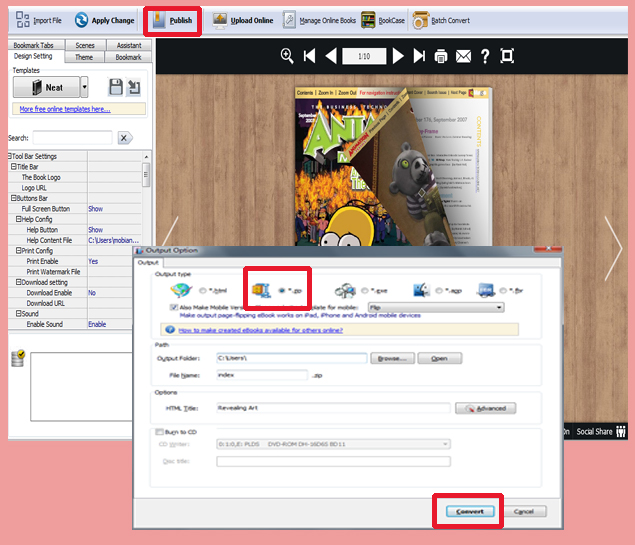Click the Advanced options button
Screen dimensions: 635x545
pos(485,408)
